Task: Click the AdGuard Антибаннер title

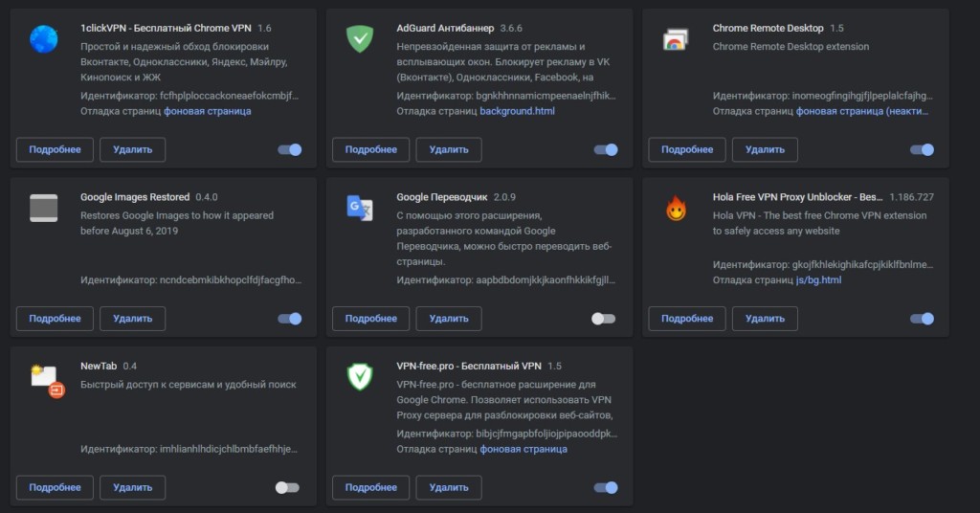Action: click(x=445, y=28)
